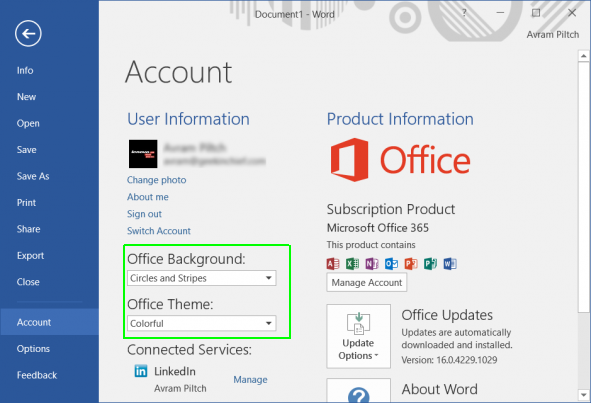Click the 'About Word' heading

(439, 389)
